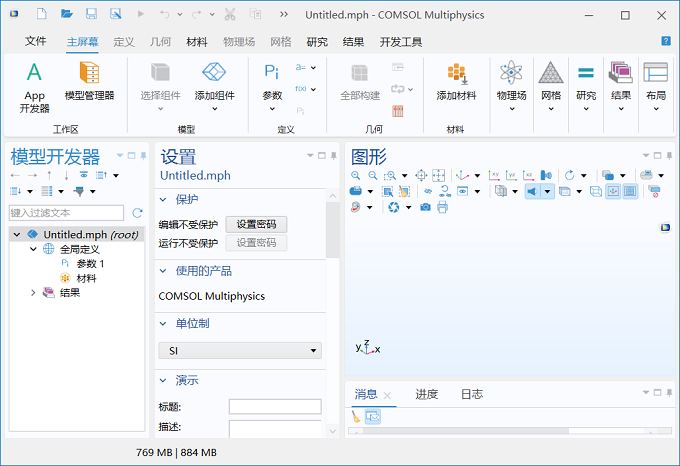
Task: Collapse the 演示 presentation section
Action: [163, 381]
